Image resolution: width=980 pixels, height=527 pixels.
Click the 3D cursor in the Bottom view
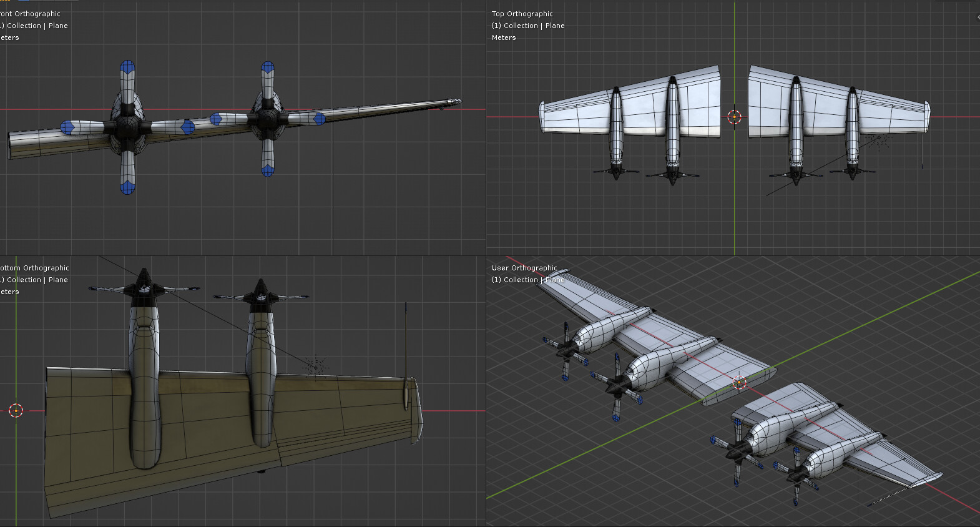[x=16, y=411]
